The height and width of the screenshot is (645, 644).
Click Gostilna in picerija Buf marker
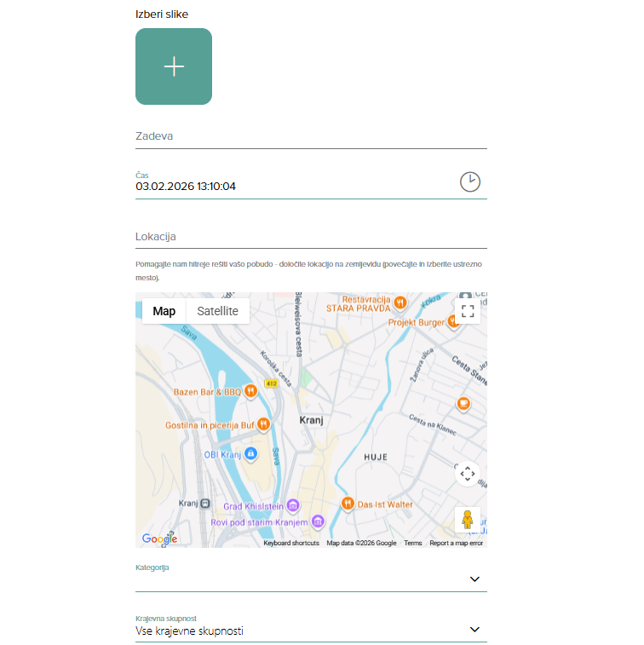pyautogui.click(x=264, y=423)
